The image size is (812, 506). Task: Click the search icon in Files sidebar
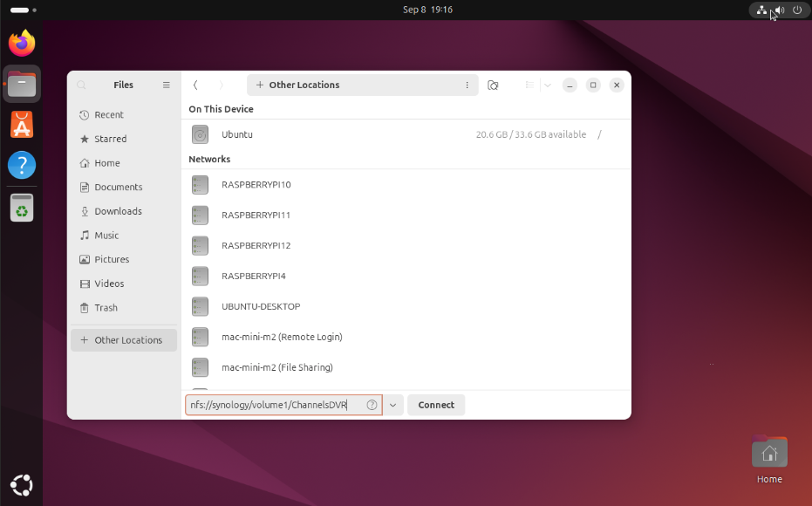click(x=81, y=85)
